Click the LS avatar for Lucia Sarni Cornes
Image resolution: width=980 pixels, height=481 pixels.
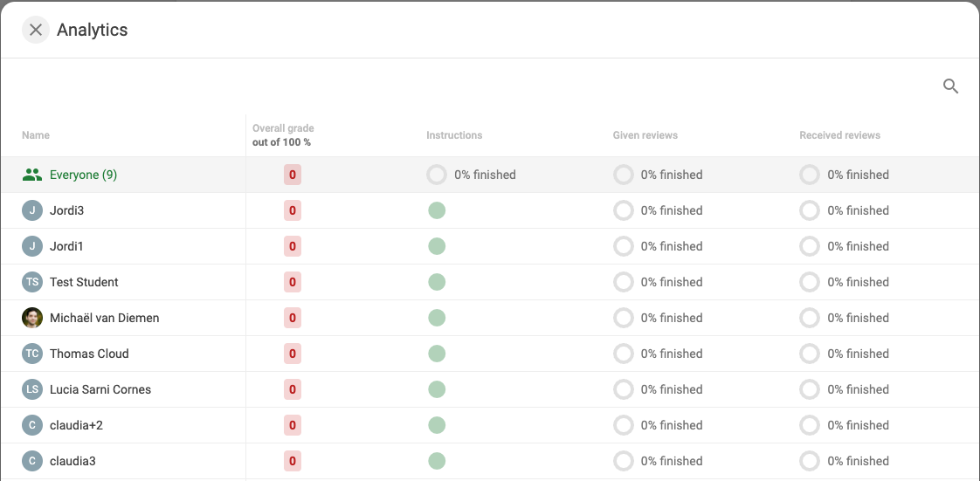32,389
